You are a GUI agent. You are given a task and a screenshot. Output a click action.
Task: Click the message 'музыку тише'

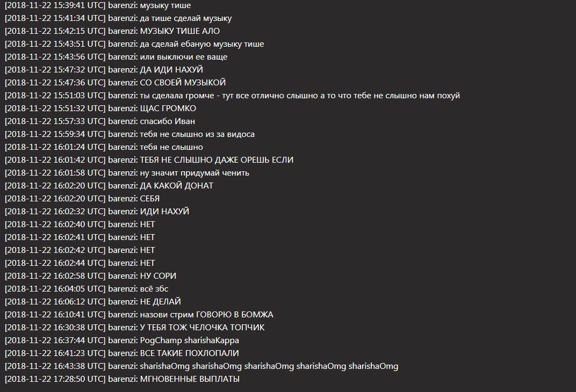tap(165, 5)
